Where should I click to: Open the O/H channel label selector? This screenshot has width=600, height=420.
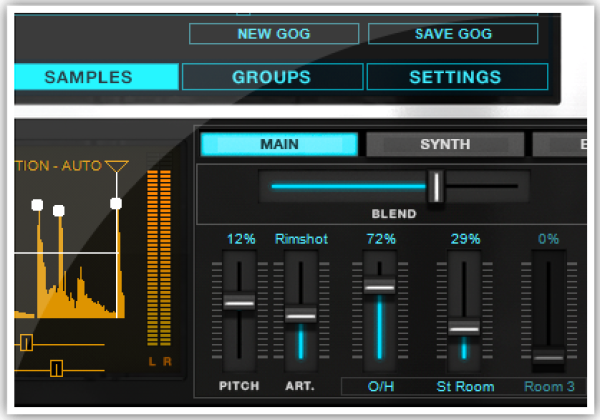pos(379,386)
